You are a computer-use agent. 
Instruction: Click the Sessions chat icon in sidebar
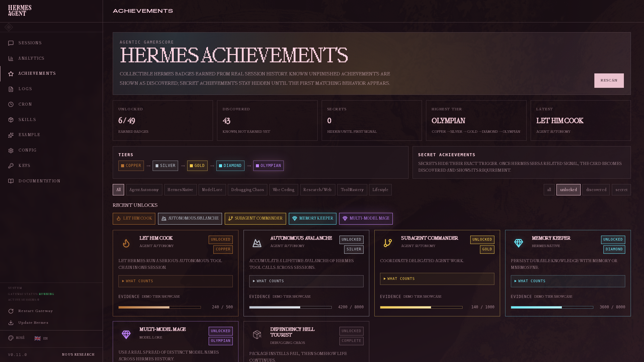click(x=11, y=43)
